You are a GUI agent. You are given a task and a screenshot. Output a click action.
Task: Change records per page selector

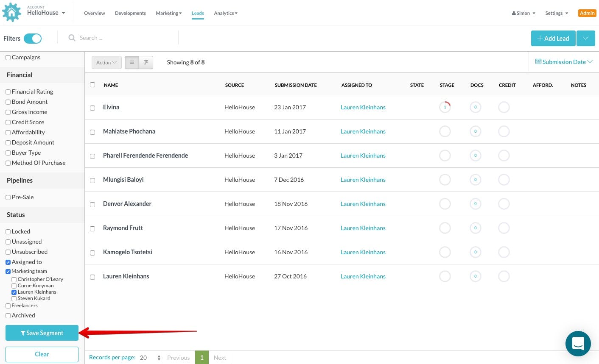click(x=150, y=358)
